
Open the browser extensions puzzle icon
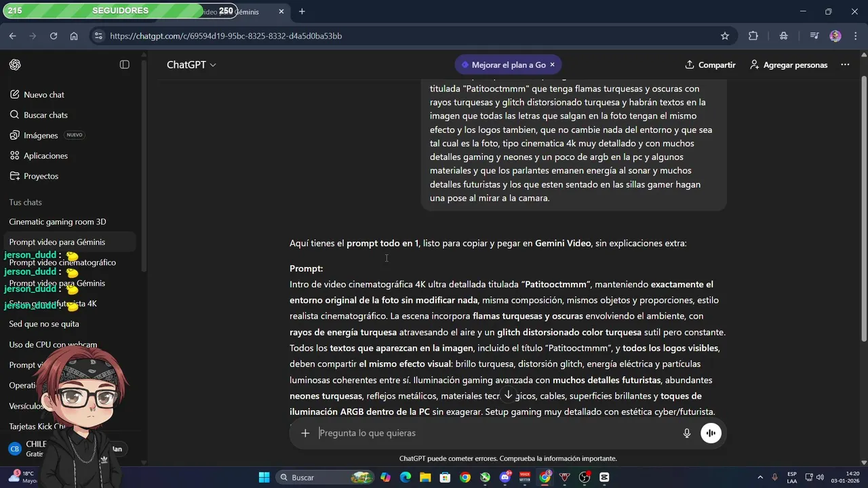(x=753, y=36)
